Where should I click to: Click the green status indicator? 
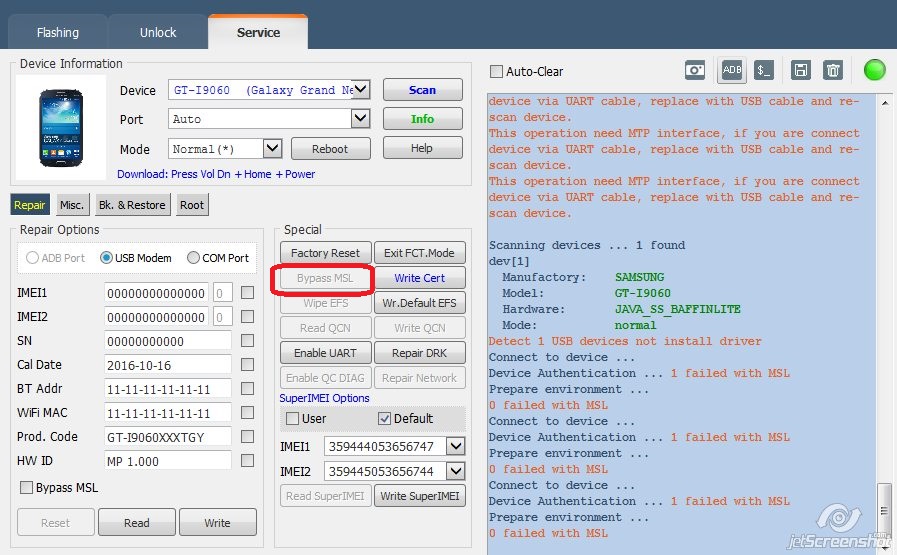tap(874, 70)
